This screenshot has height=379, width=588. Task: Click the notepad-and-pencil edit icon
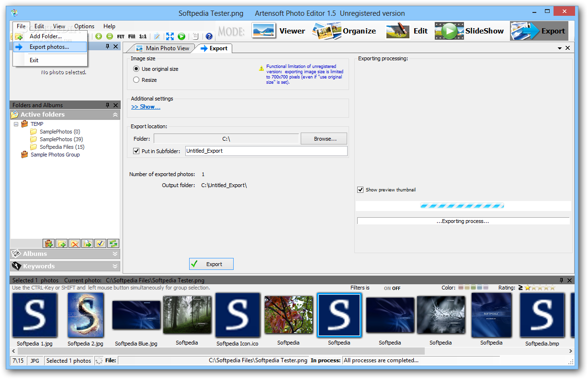click(x=157, y=36)
